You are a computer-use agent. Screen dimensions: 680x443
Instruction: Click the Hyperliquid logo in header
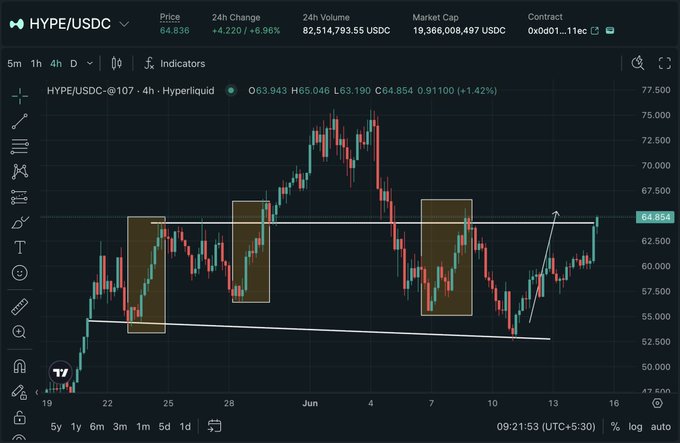(16, 24)
